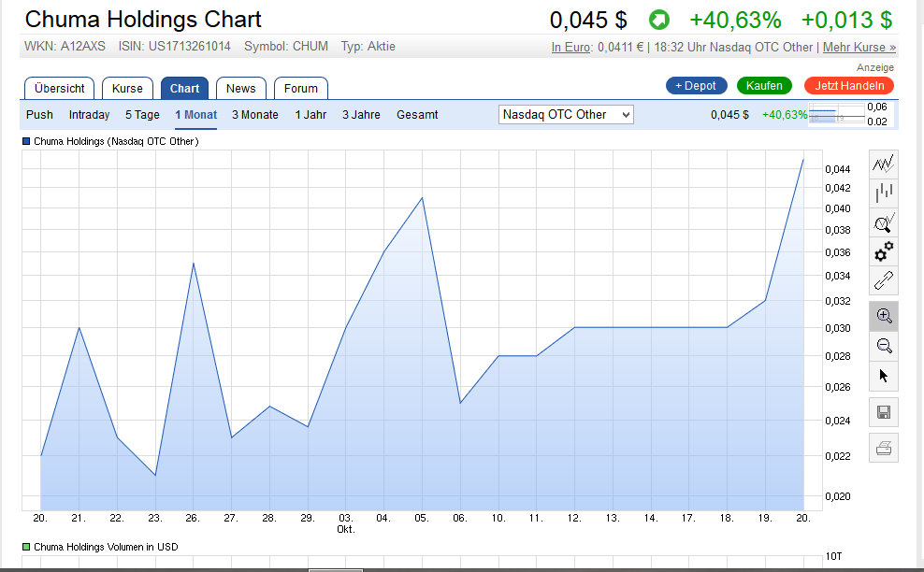Screen dimensions: 924x572
Task: Switch to the bar chart type icon
Action: click(884, 193)
